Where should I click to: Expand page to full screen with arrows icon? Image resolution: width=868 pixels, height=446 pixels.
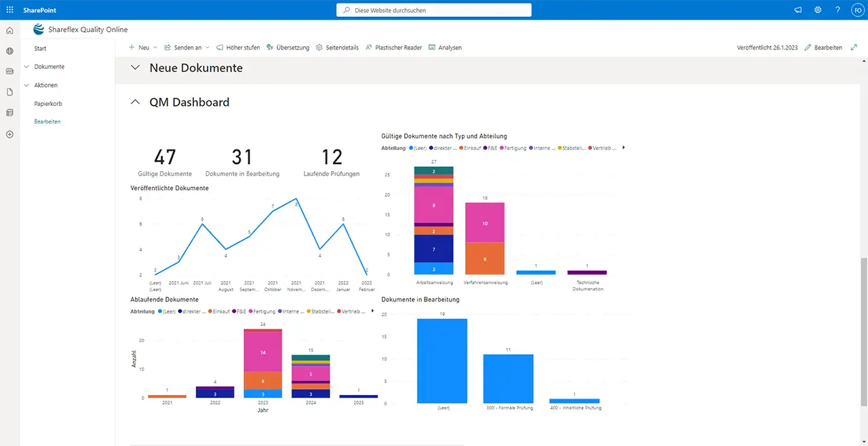(x=854, y=48)
